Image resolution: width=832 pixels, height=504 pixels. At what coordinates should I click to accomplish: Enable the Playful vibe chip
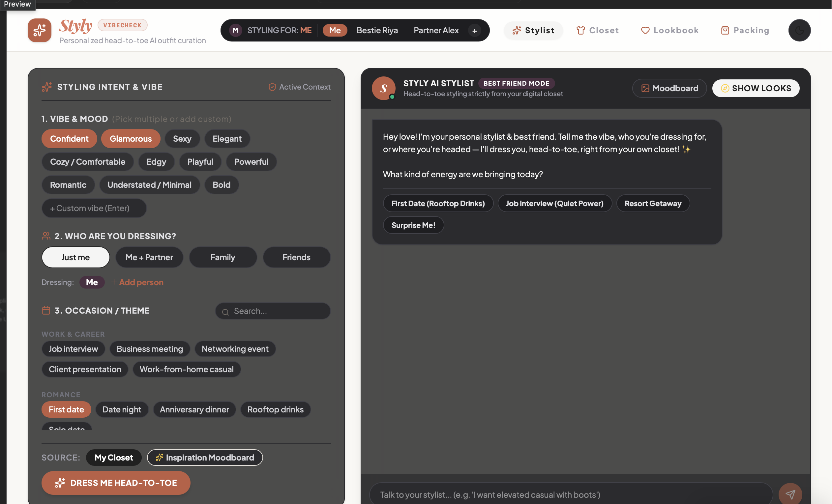(x=200, y=162)
